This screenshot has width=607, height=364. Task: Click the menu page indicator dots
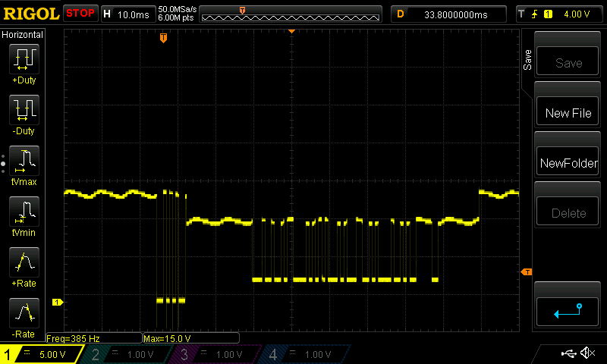coord(3,164)
